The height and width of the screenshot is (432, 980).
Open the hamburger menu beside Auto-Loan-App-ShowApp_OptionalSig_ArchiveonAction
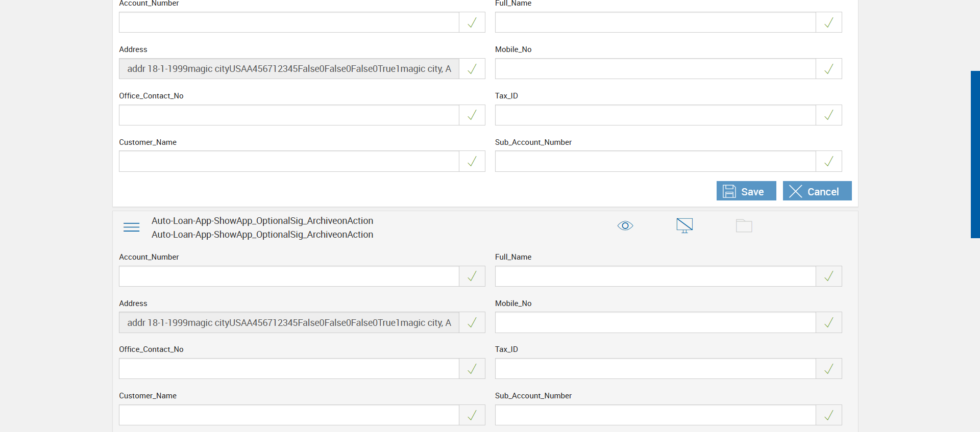(131, 227)
